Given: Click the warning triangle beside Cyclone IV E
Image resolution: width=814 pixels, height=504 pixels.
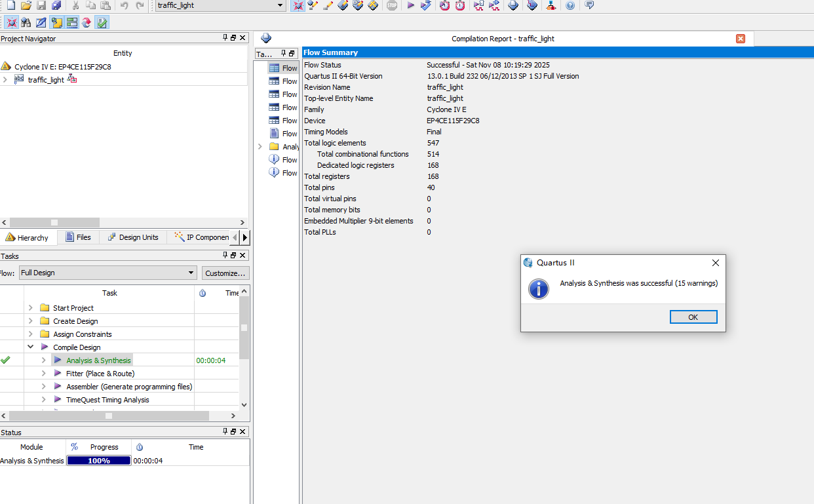Looking at the screenshot, I should [6, 66].
